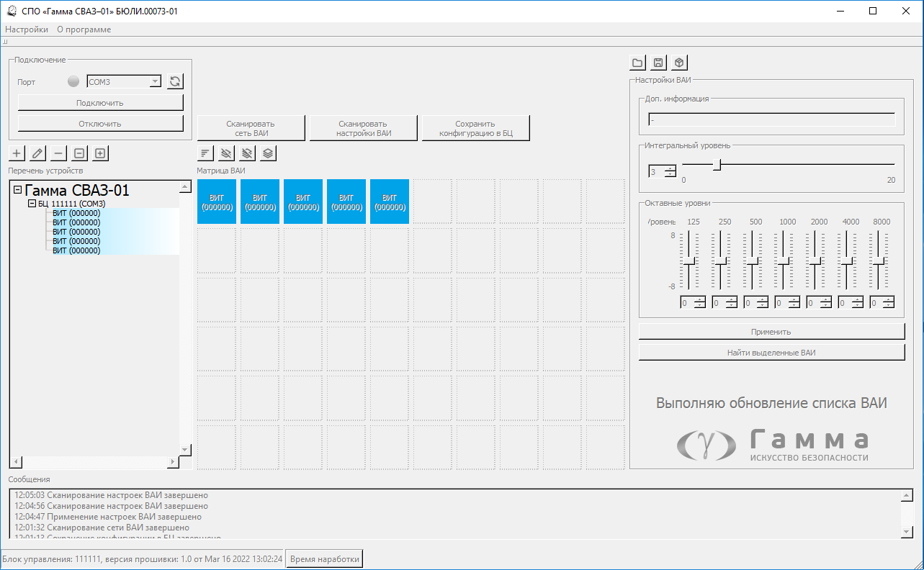Click the spin box under the 125 slider
Image resolution: width=924 pixels, height=570 pixels.
[694, 303]
